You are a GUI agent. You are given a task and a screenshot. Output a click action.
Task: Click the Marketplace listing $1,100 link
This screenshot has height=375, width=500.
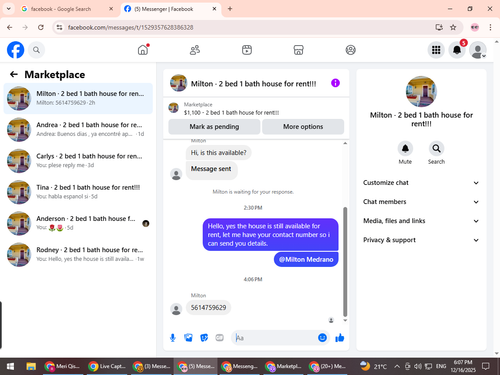coord(231,113)
